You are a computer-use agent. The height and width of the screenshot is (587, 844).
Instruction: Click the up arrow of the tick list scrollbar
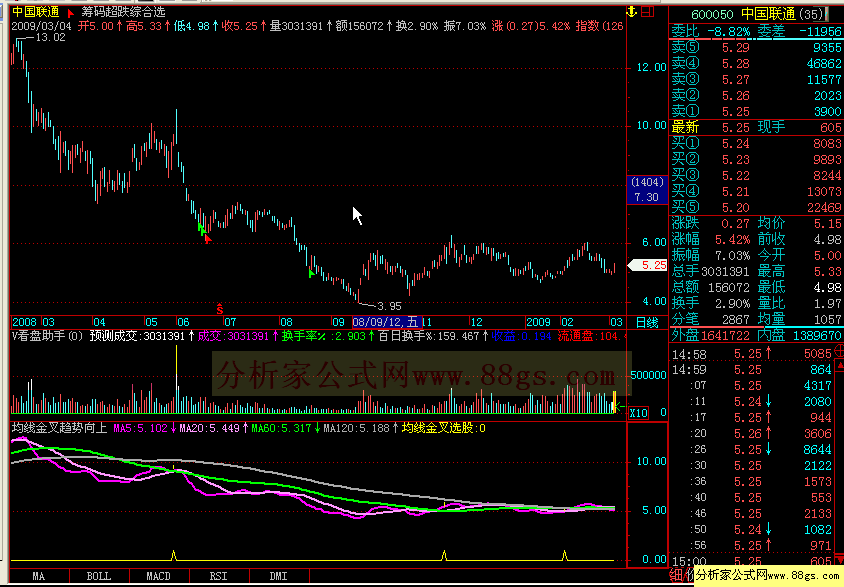click(x=839, y=367)
